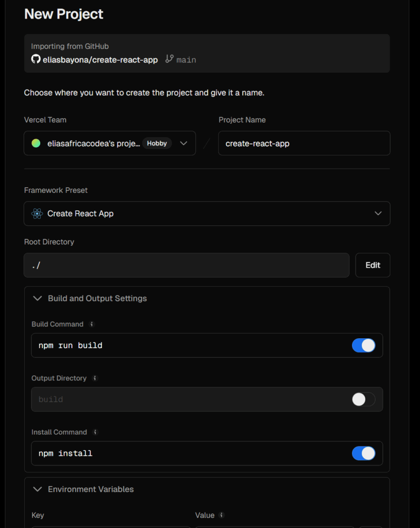Screen dimensions: 420x528
Task: Click the main branch name text
Action: [x=186, y=60]
